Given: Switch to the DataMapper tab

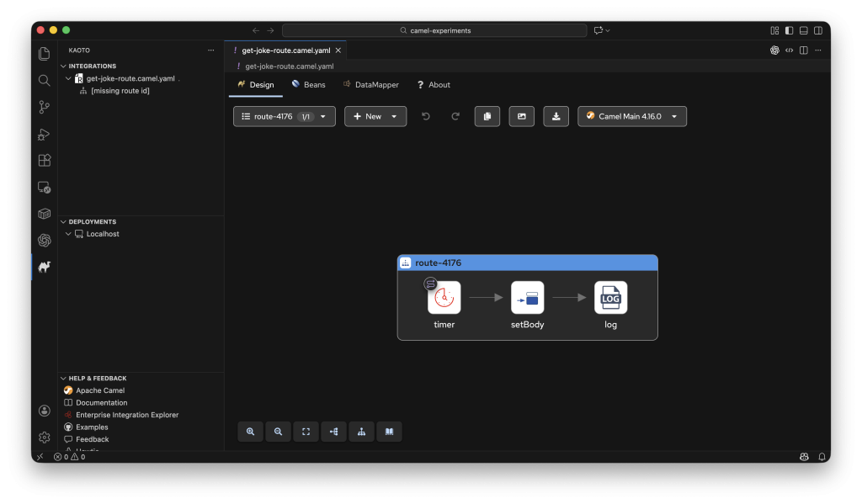Looking at the screenshot, I should [x=370, y=85].
